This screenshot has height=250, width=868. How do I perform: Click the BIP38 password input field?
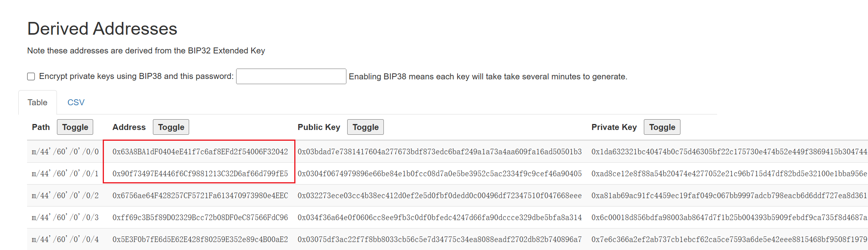pos(291,77)
